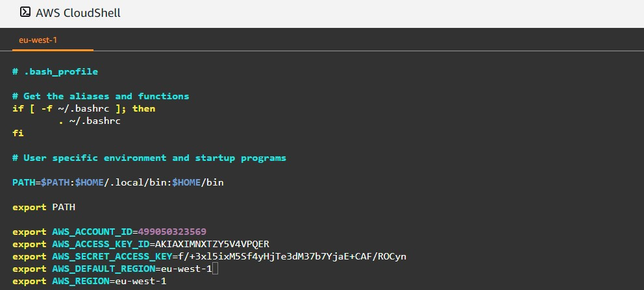644x290 pixels.
Task: Click the AWS_ACCOUNT_ID number value
Action: pyautogui.click(x=172, y=232)
